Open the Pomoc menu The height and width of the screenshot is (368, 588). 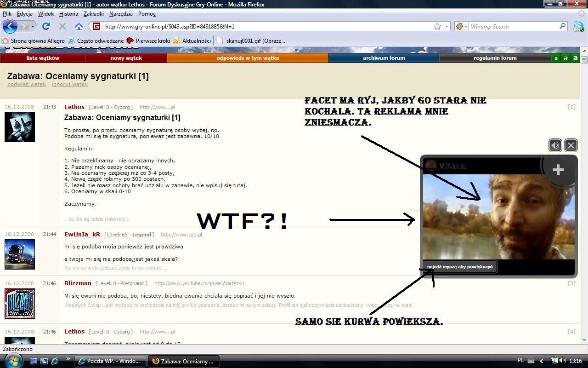click(147, 14)
